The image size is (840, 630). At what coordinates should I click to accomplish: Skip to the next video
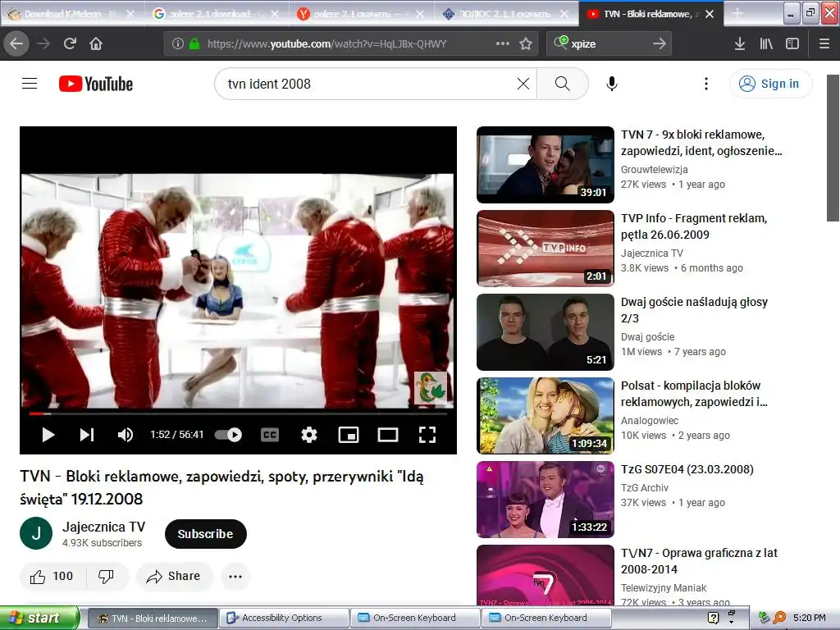(x=87, y=435)
